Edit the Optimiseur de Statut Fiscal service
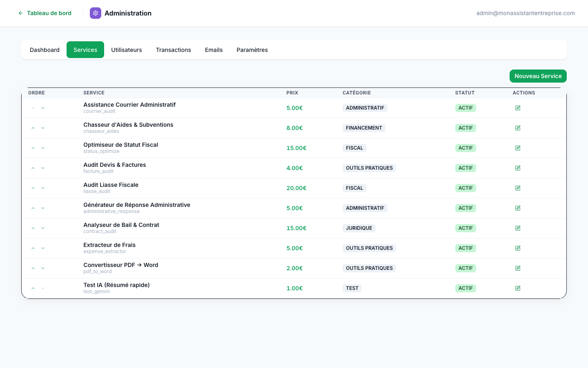This screenshot has width=588, height=368. [x=518, y=148]
